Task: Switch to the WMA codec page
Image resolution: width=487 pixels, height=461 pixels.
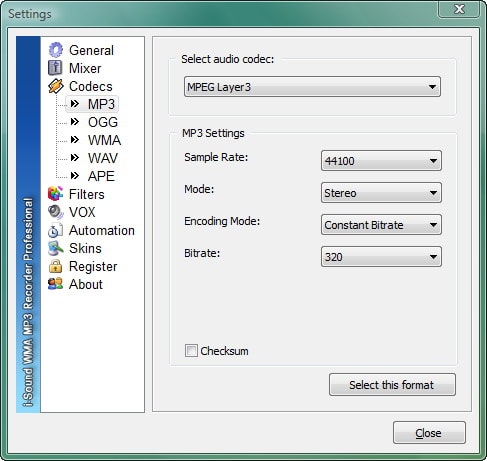Action: (104, 140)
